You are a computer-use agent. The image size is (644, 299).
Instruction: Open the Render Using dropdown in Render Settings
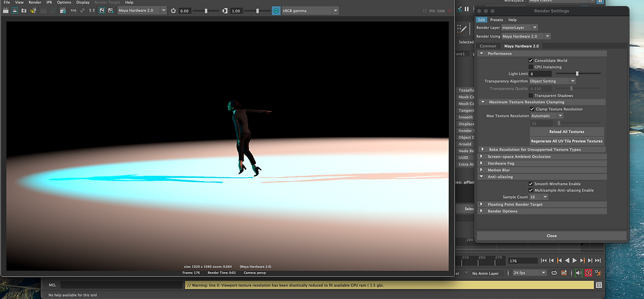526,36
